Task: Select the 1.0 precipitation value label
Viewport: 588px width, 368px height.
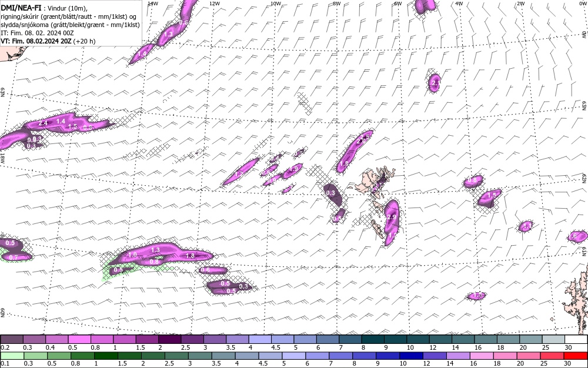Action: (132, 255)
